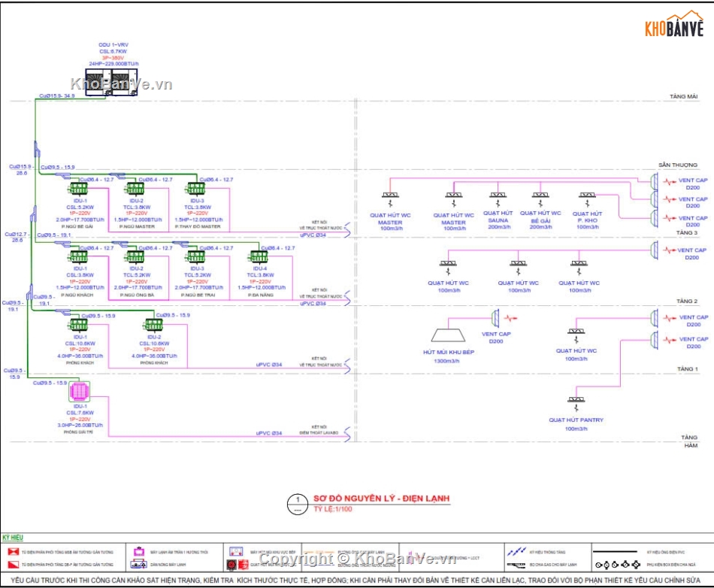Click the legend icon for TỦ ĐIỆN PHÂN PHỐI TỔNG MSB
Screen dimensions: 714x588
(x=14, y=552)
